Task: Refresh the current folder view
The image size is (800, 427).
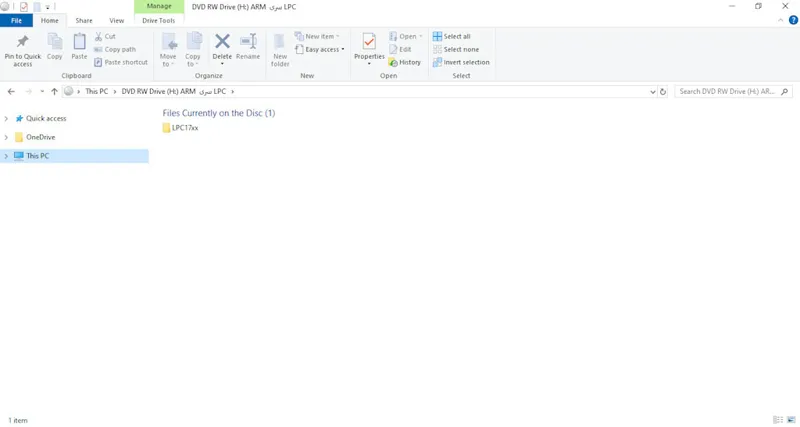Action: point(663,92)
